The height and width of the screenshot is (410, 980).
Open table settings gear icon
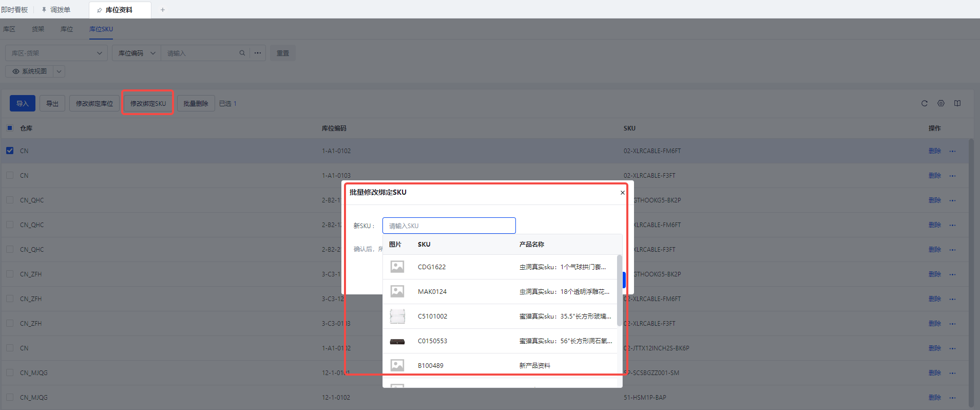[x=941, y=103]
